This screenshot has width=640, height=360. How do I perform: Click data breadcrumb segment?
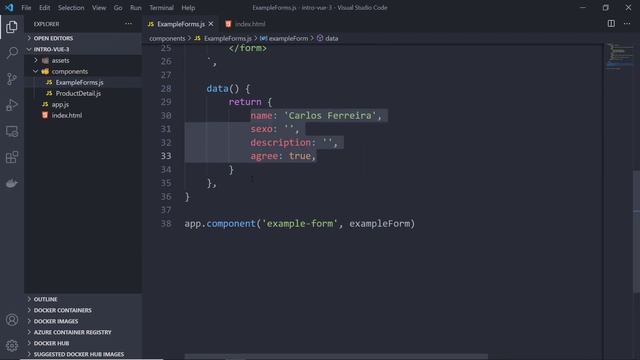click(x=331, y=38)
